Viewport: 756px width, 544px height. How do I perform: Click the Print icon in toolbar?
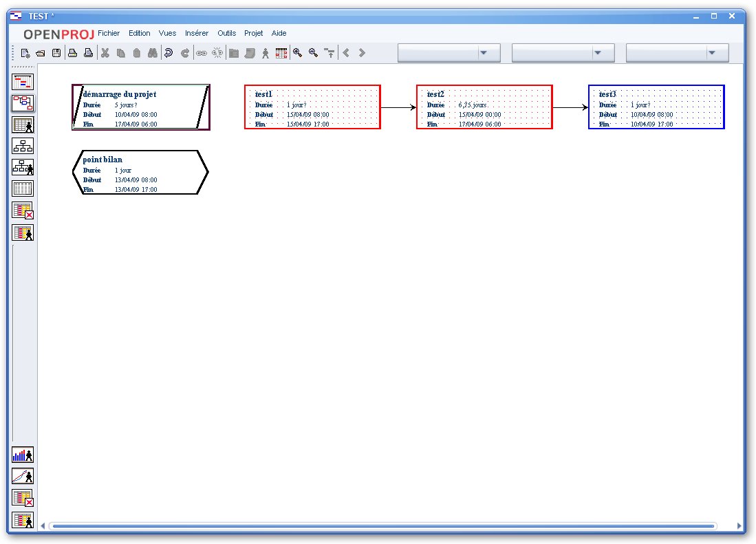coord(72,53)
